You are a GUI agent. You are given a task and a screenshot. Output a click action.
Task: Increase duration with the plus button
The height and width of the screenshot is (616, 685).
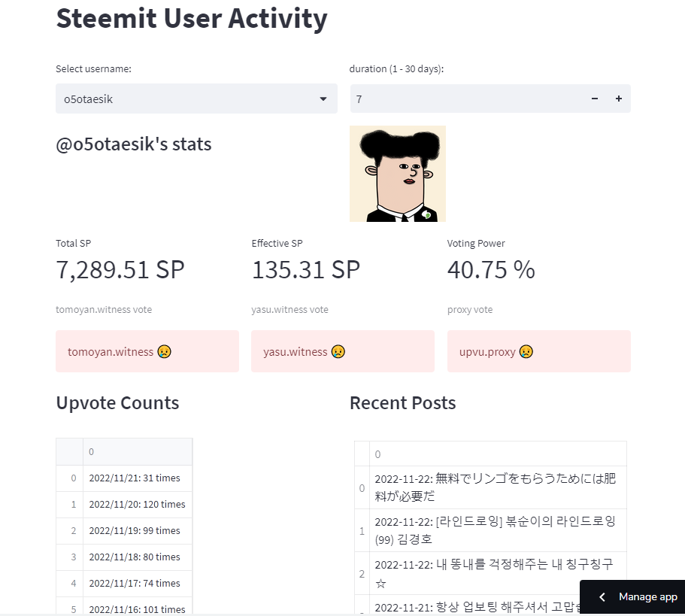[x=619, y=99]
